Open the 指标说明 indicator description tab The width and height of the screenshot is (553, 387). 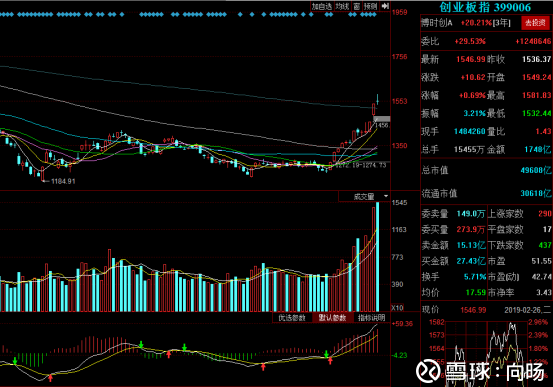click(372, 318)
